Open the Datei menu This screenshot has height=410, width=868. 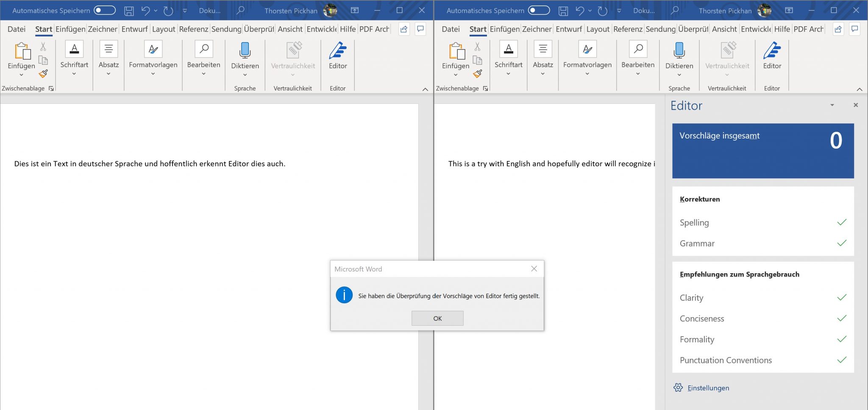pos(17,29)
